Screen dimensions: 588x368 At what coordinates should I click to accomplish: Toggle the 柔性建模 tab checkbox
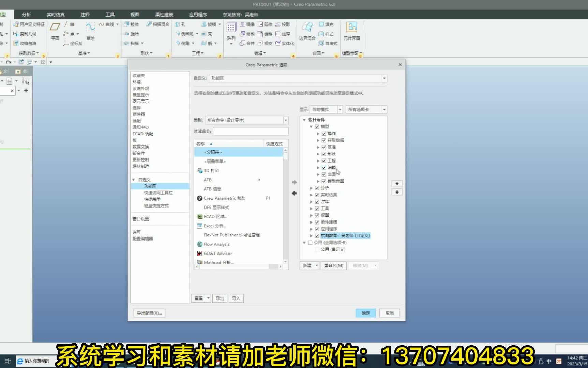coord(317,222)
